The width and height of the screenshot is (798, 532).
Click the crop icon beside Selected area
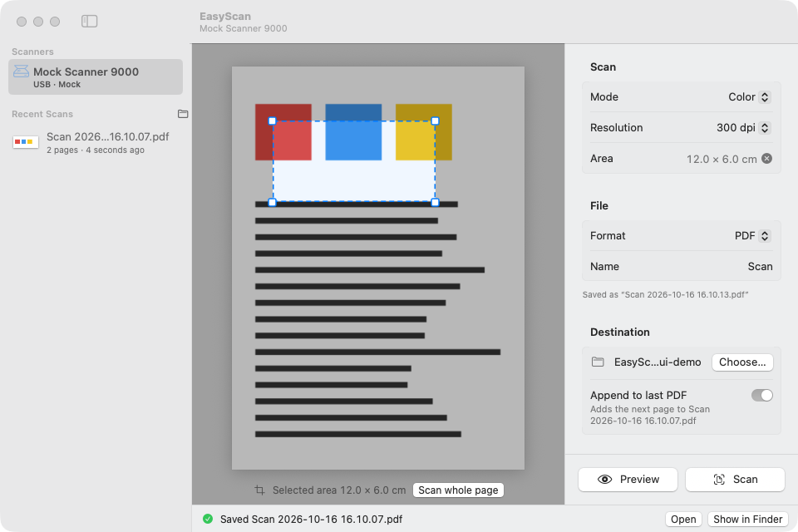click(x=259, y=490)
